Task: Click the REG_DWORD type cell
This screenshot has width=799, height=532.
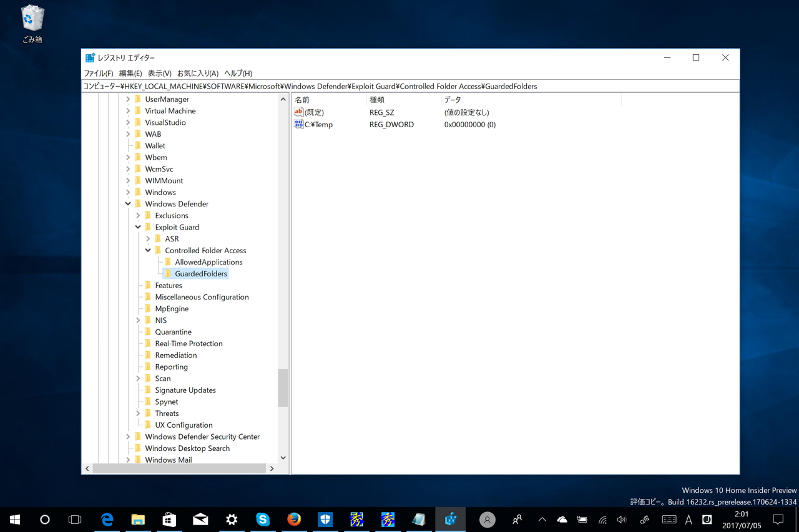Action: pos(391,125)
